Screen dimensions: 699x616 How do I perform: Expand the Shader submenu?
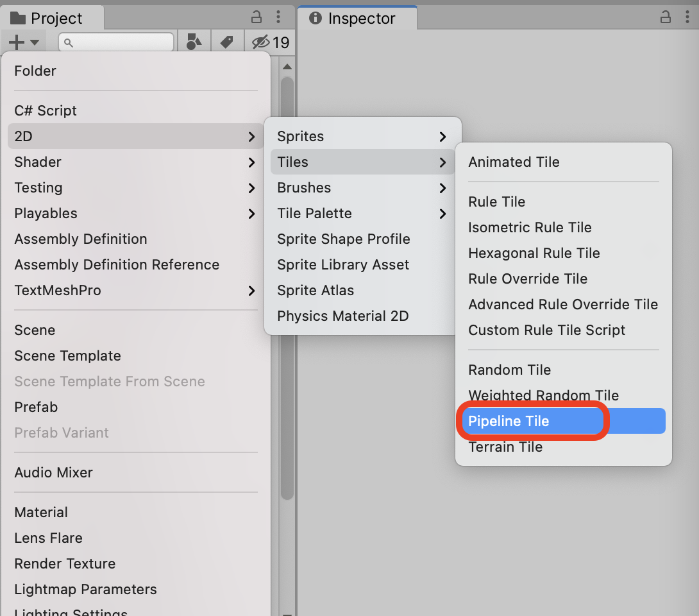(135, 162)
